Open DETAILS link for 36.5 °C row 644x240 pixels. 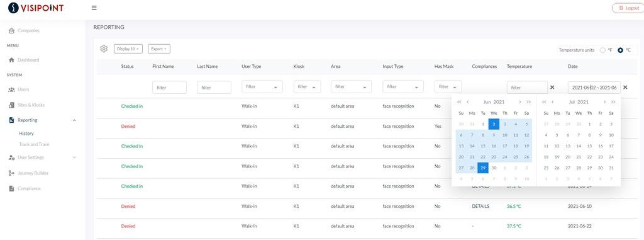[480, 206]
